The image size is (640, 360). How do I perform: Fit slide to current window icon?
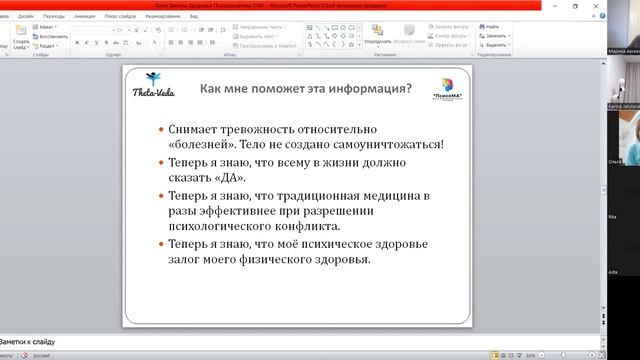click(x=601, y=356)
